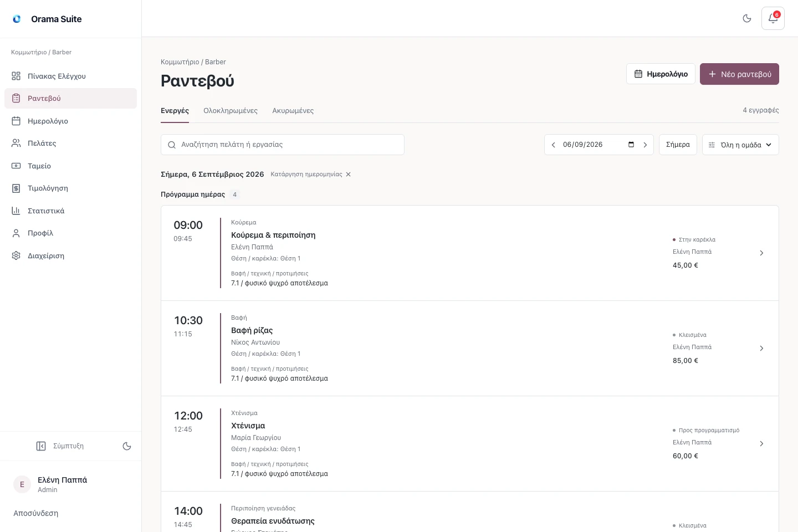This screenshot has width=798, height=532.
Task: Go to next day with right chevron
Action: coord(645,145)
